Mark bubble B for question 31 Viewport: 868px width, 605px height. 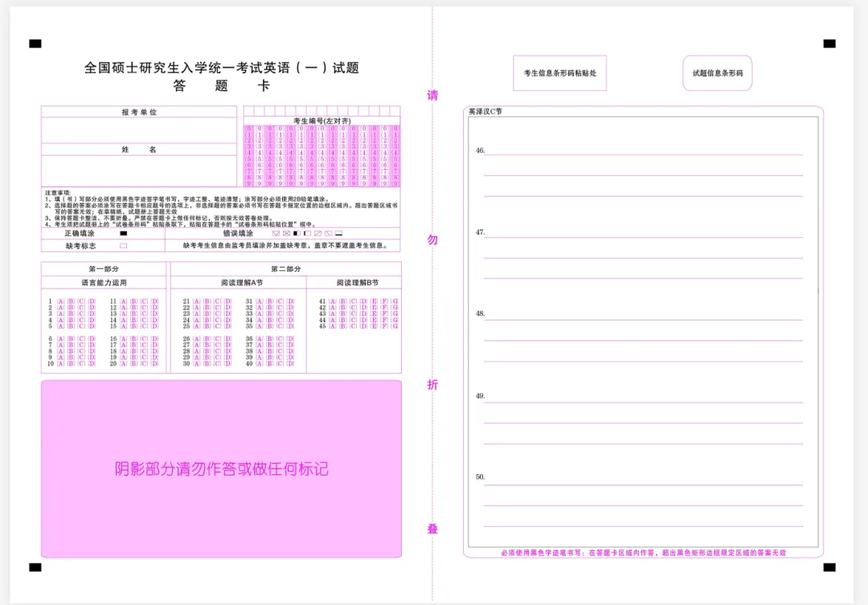tap(269, 301)
